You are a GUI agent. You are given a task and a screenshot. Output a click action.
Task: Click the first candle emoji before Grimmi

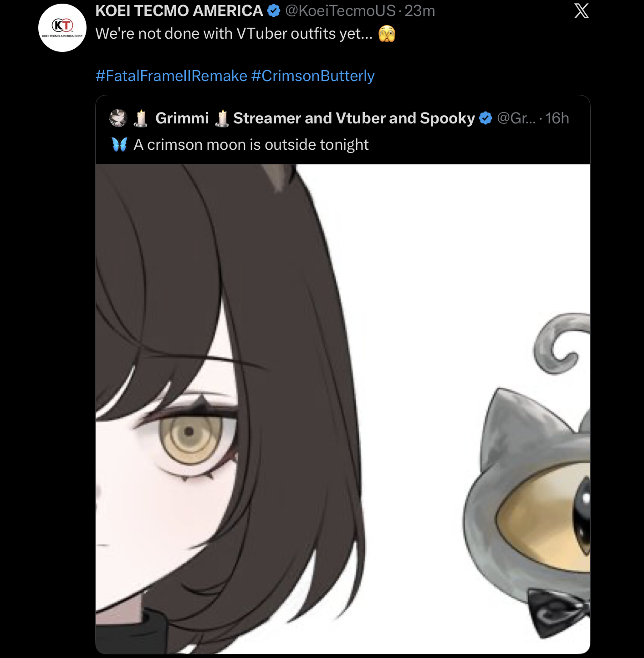tap(141, 118)
